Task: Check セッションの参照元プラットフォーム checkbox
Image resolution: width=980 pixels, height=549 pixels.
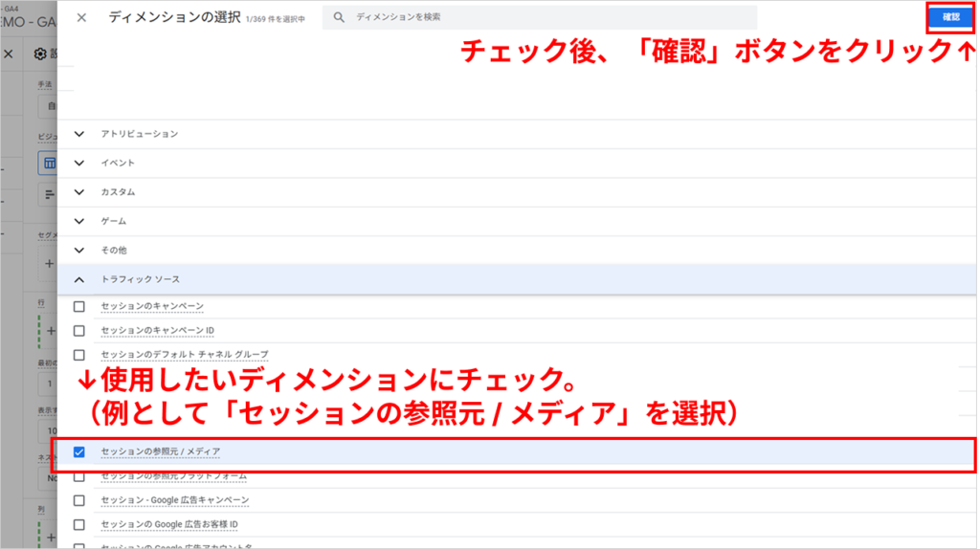Action: 78,477
